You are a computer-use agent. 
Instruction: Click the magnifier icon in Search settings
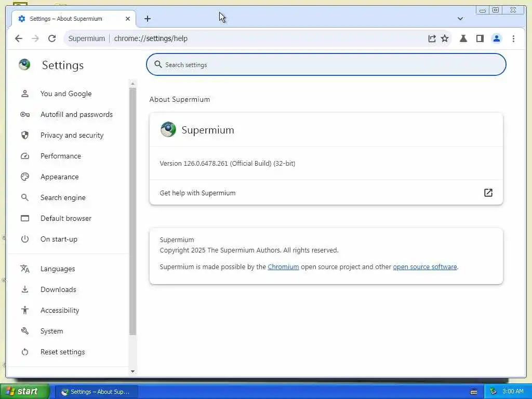(x=158, y=64)
